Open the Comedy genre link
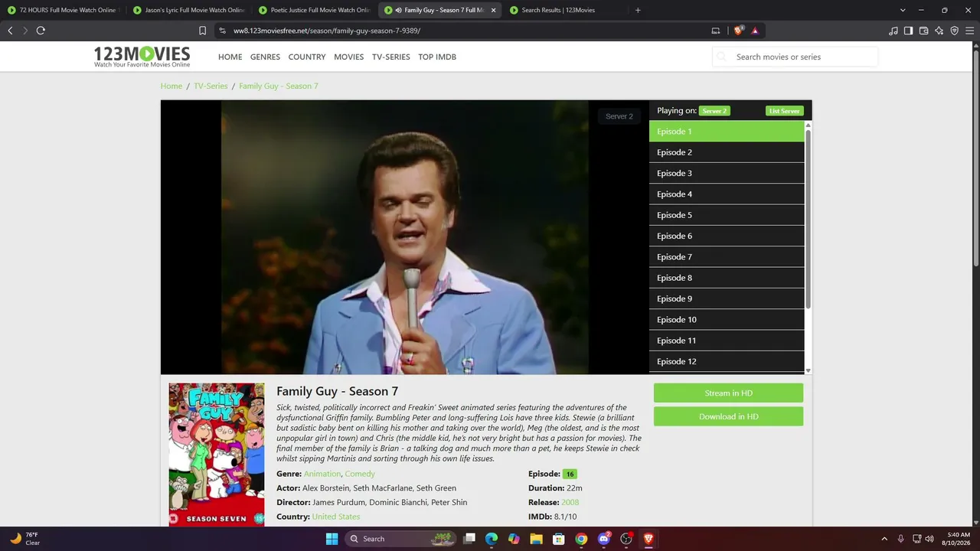Viewport: 980px width, 551px height. (360, 474)
